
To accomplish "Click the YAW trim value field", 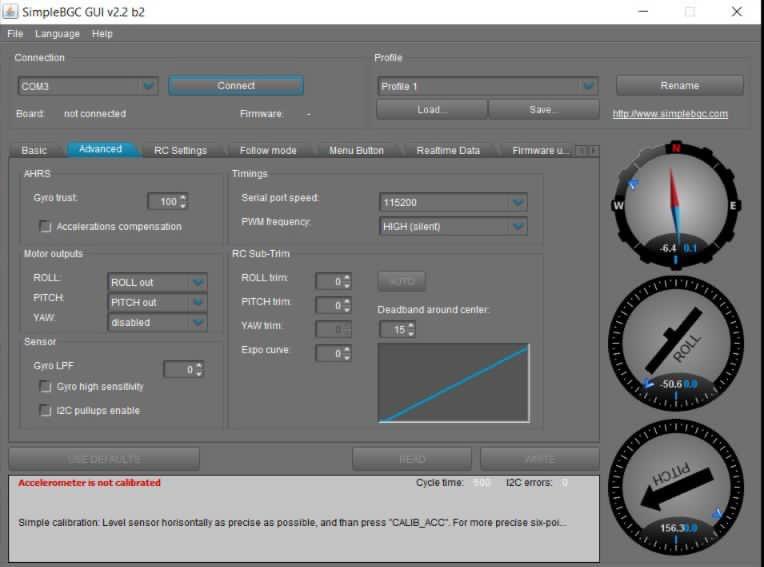I will pyautogui.click(x=333, y=329).
